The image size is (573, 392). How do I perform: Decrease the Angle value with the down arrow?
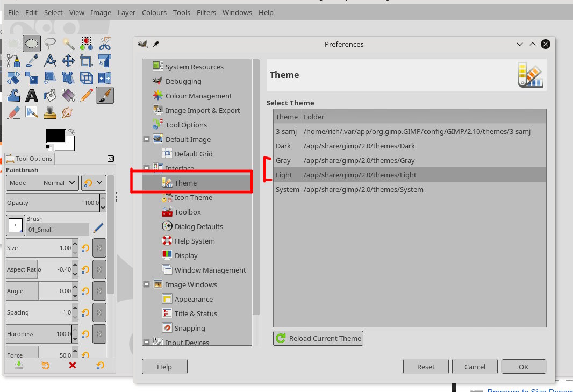75,296
